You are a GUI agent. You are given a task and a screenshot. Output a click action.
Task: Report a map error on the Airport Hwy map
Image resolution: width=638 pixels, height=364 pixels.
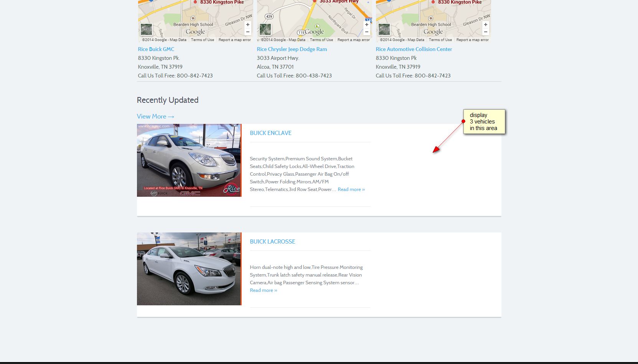pyautogui.click(x=354, y=40)
